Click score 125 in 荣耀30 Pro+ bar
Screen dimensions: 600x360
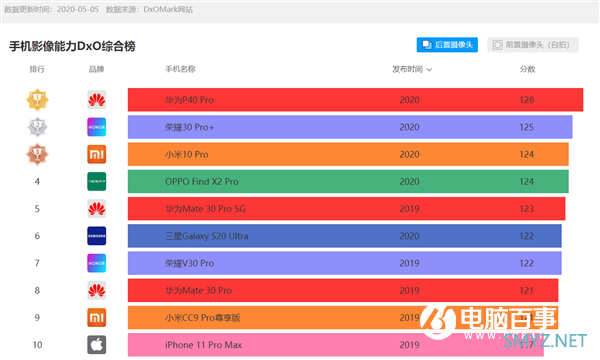point(527,127)
